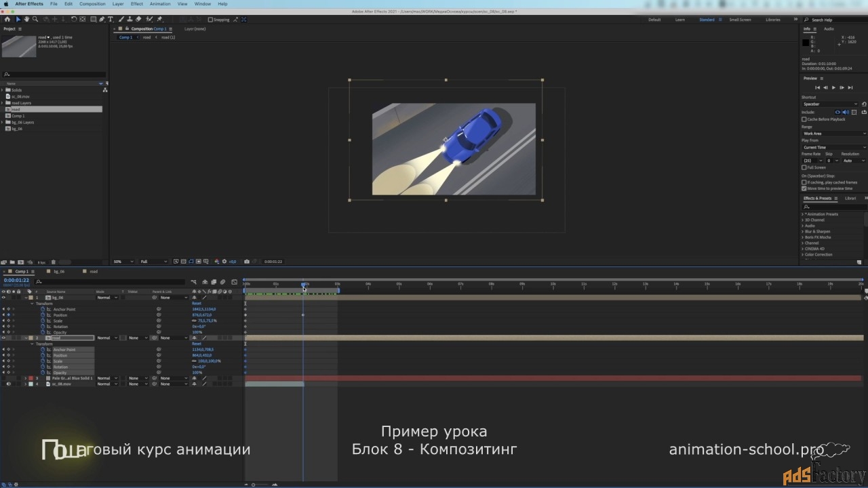Click the Search Help field
868x488 pixels.
pos(836,20)
